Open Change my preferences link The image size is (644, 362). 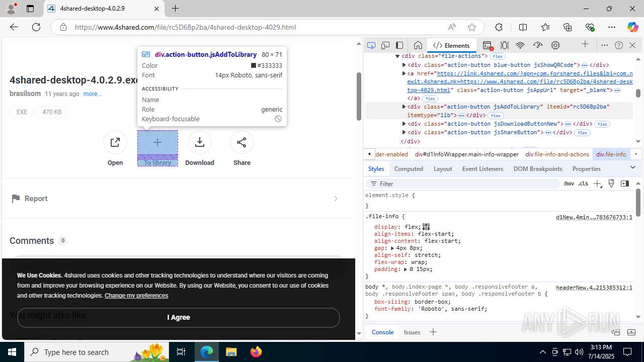point(136,296)
